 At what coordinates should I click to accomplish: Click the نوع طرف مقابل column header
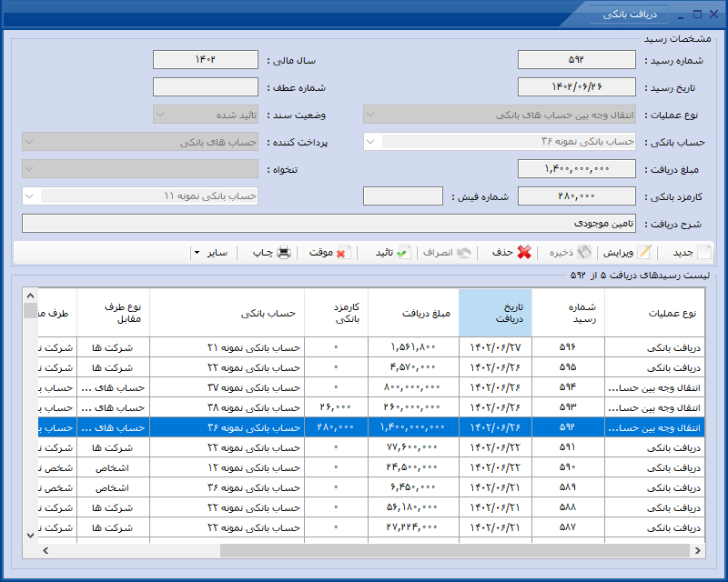[x=113, y=313]
